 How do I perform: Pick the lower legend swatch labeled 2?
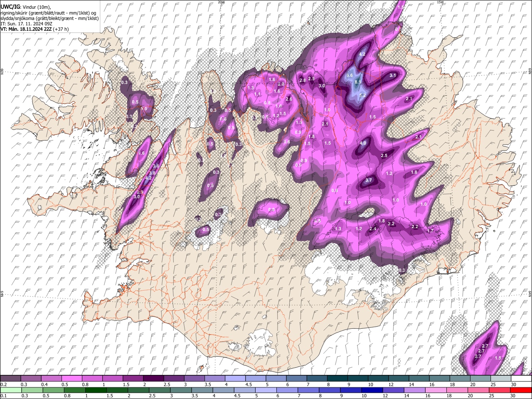pos(138,390)
